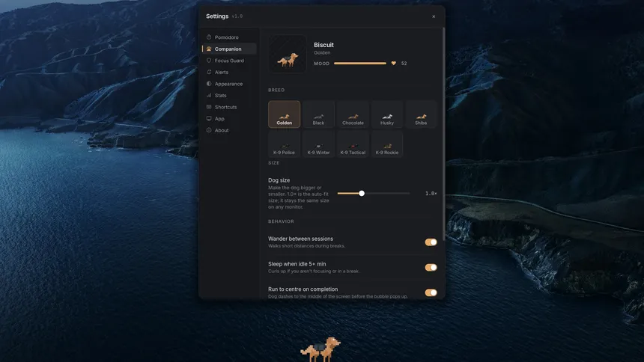Toggle Sleep when idle 5+ min switch
This screenshot has height=362, width=644.
click(431, 268)
